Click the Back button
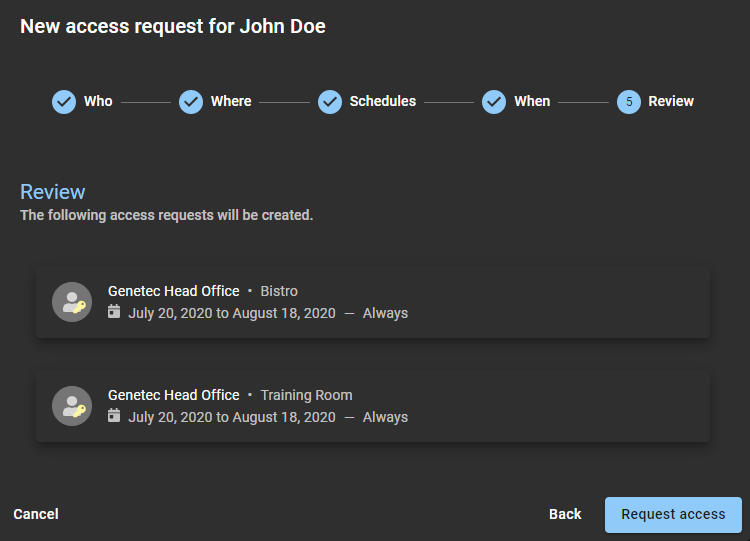Viewport: 750px width, 541px height. point(565,514)
